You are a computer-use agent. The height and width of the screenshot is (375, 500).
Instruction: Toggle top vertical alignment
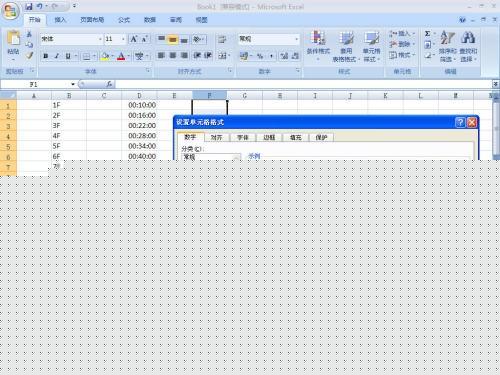coord(161,39)
